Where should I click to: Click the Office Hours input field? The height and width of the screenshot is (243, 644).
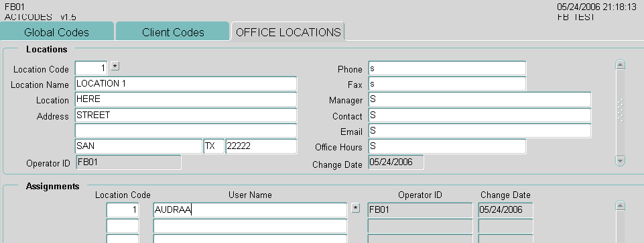point(447,146)
